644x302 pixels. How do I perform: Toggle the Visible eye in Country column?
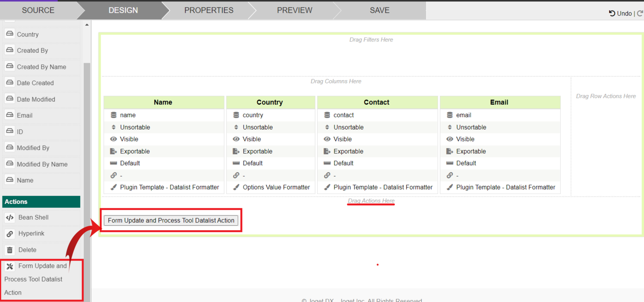[236, 139]
